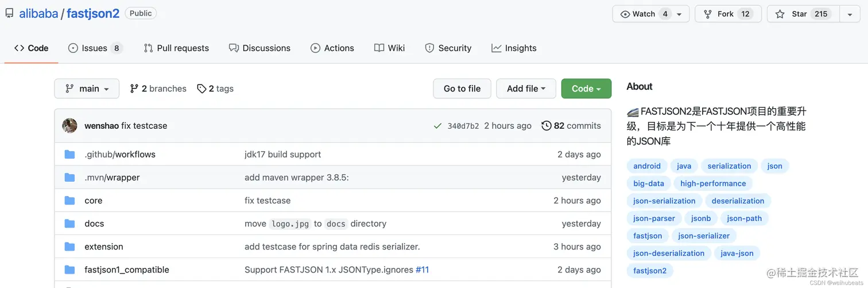Click the green commit status checkmark
This screenshot has width=868, height=288.
(x=437, y=126)
